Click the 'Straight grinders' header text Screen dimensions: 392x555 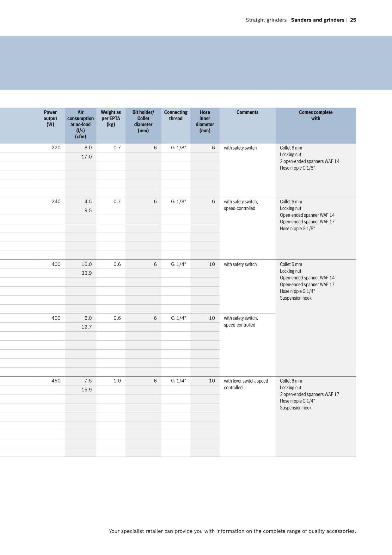(266, 20)
